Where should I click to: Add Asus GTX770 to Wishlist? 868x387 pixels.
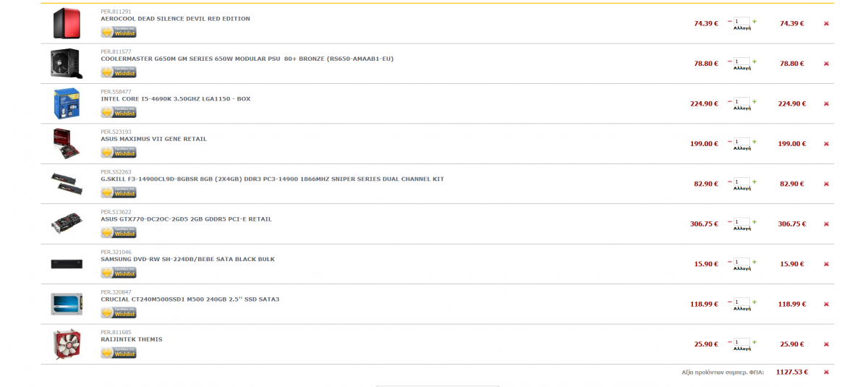coord(119,233)
